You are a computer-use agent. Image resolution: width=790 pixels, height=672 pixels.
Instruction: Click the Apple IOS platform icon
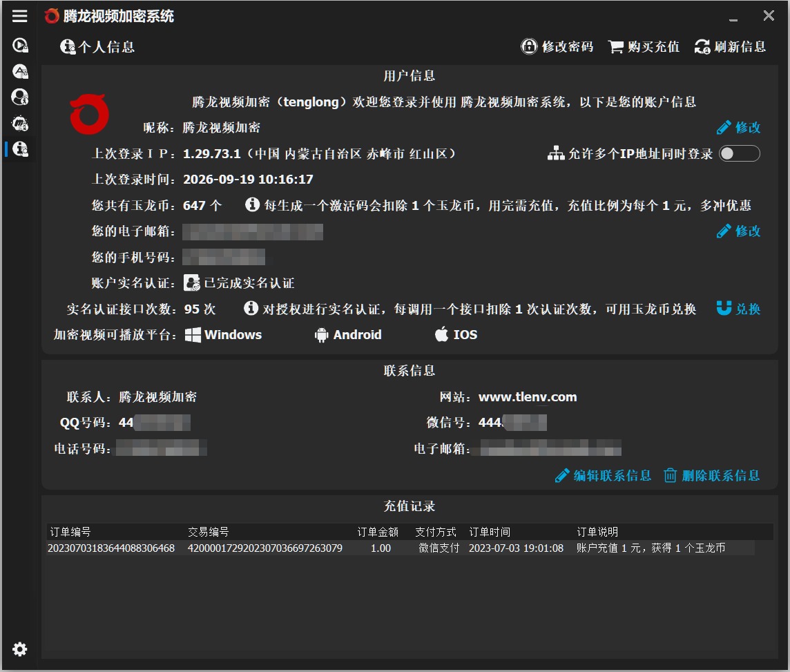coord(441,334)
